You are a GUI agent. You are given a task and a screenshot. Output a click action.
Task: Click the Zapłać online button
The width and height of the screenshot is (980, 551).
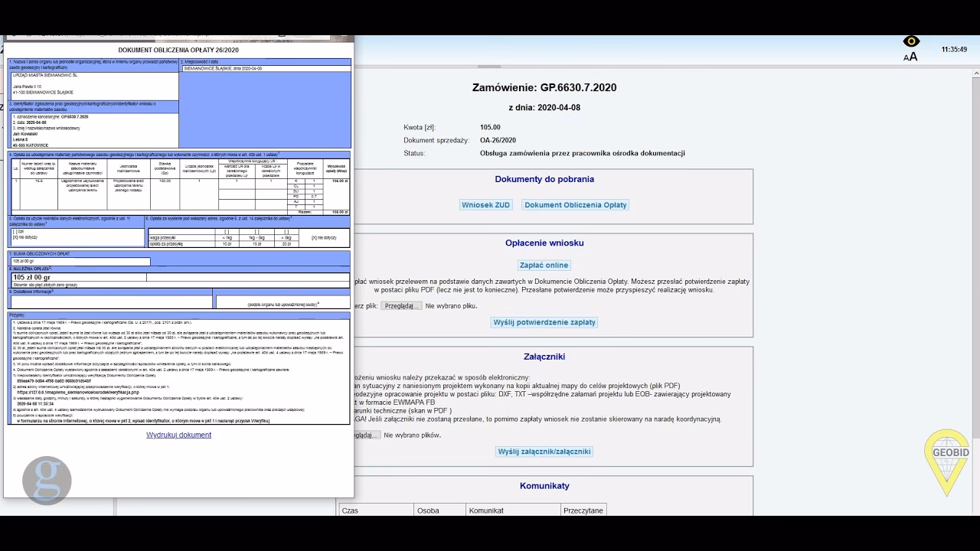(544, 266)
